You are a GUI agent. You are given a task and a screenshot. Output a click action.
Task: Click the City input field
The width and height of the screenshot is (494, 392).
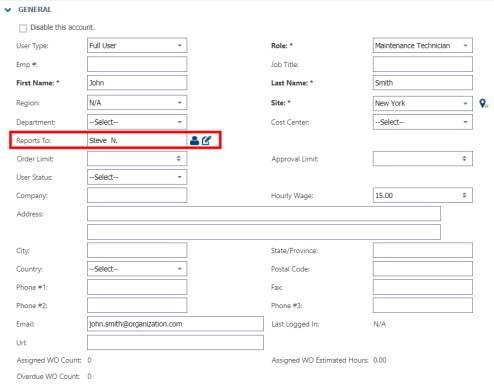(x=137, y=250)
